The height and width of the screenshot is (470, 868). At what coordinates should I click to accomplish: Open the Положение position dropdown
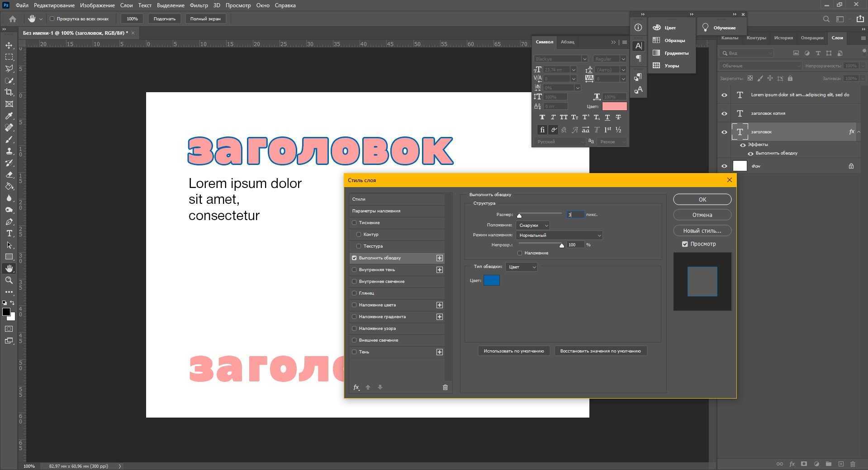click(x=533, y=225)
